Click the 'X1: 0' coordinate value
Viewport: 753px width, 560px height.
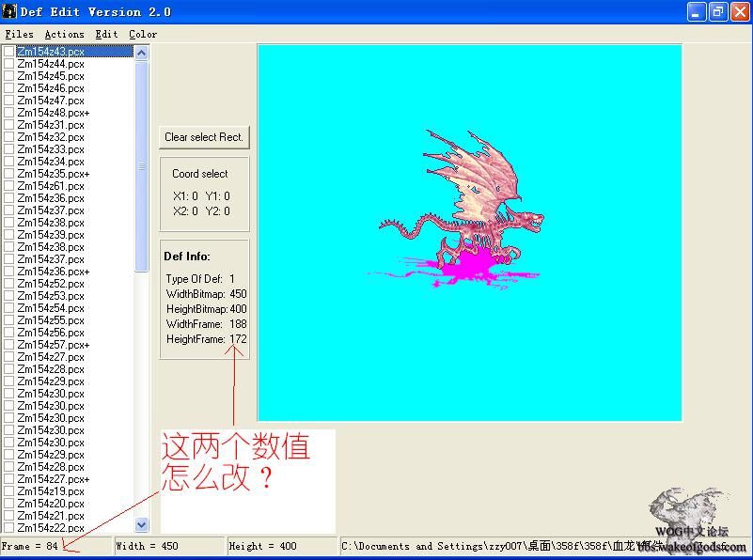pyautogui.click(x=185, y=196)
